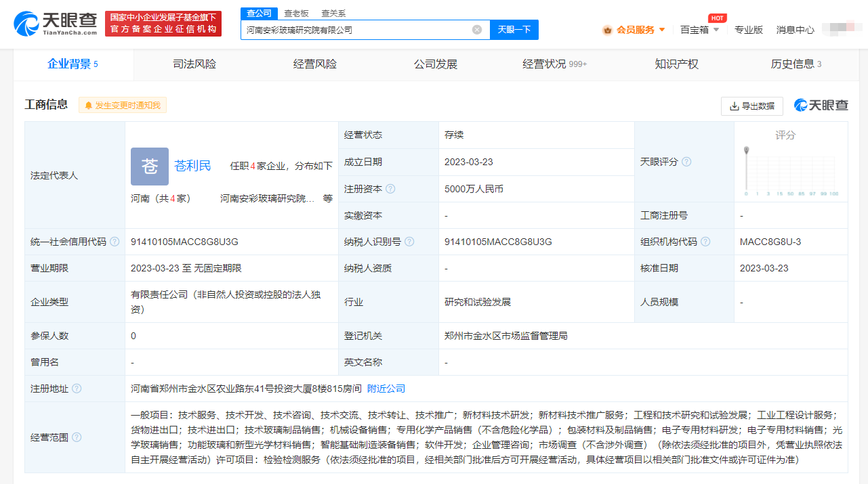Click the 天眼查 logo beside the export button
The width and height of the screenshot is (868, 484).
point(821,106)
